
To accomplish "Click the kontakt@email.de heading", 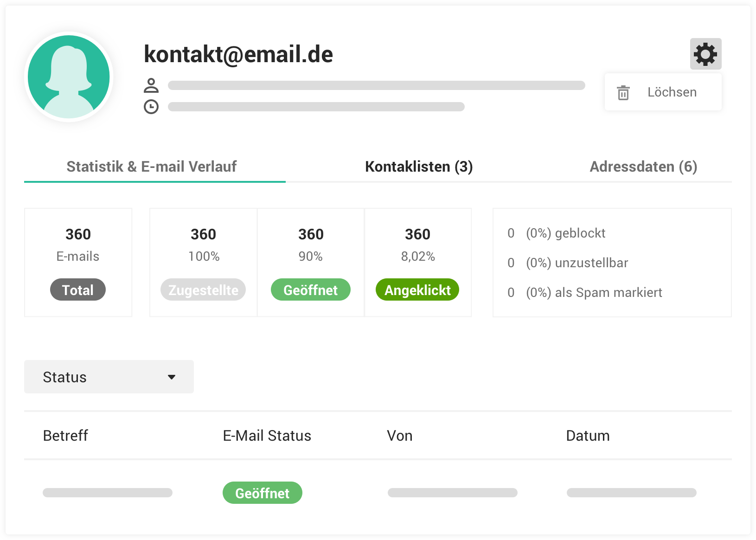I will pyautogui.click(x=238, y=54).
